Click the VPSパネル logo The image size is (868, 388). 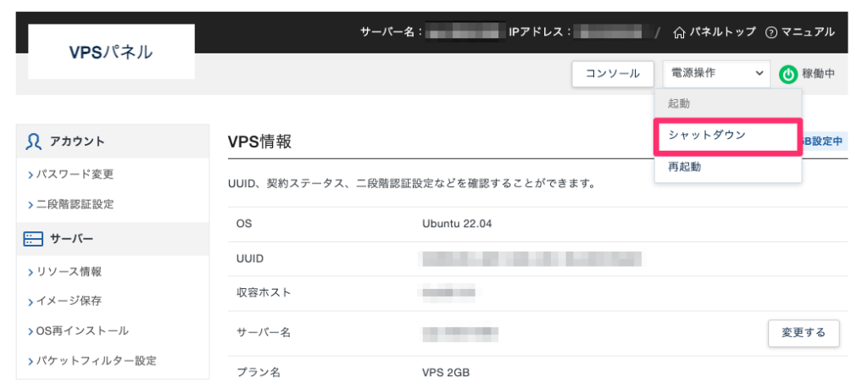point(111,52)
